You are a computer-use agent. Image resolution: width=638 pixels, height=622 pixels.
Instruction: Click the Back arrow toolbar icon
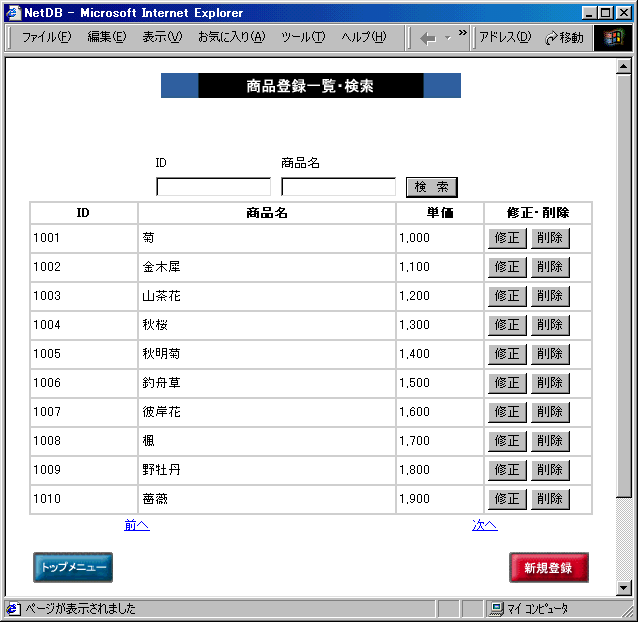(428, 39)
